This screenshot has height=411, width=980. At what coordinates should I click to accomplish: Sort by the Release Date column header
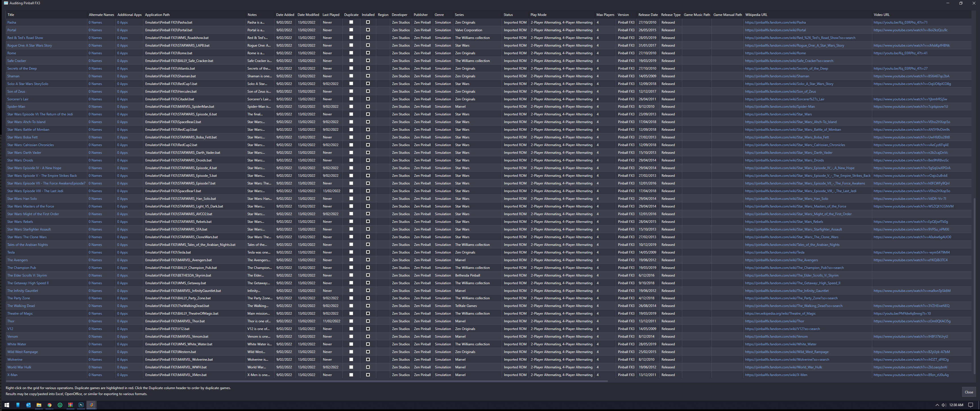[x=648, y=15]
